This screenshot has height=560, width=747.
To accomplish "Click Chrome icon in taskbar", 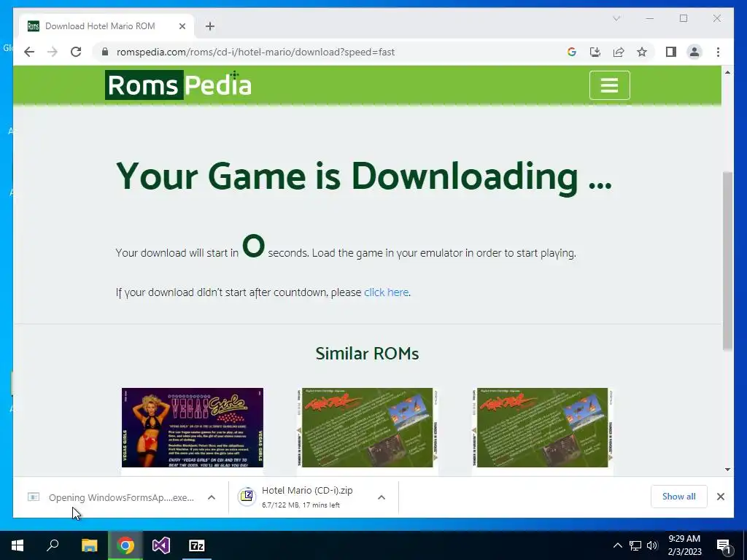I will [125, 545].
